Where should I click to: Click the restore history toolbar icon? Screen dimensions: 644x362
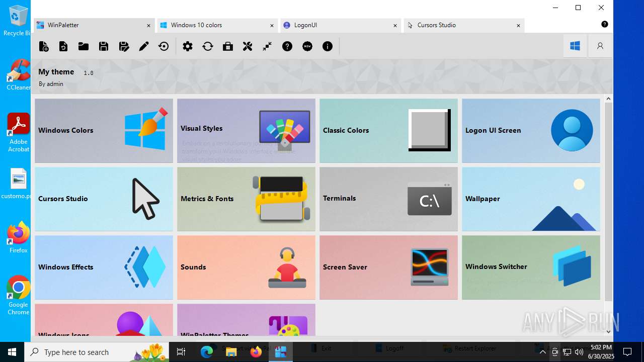pos(164,46)
